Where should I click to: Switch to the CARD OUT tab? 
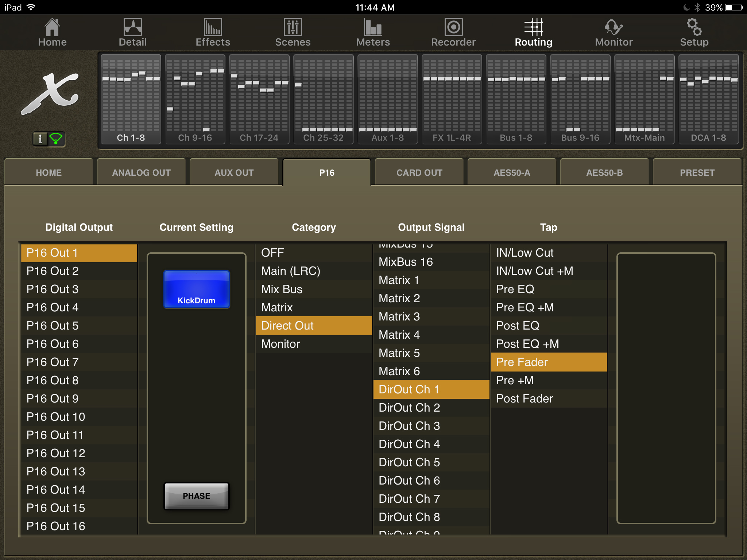coord(419,172)
